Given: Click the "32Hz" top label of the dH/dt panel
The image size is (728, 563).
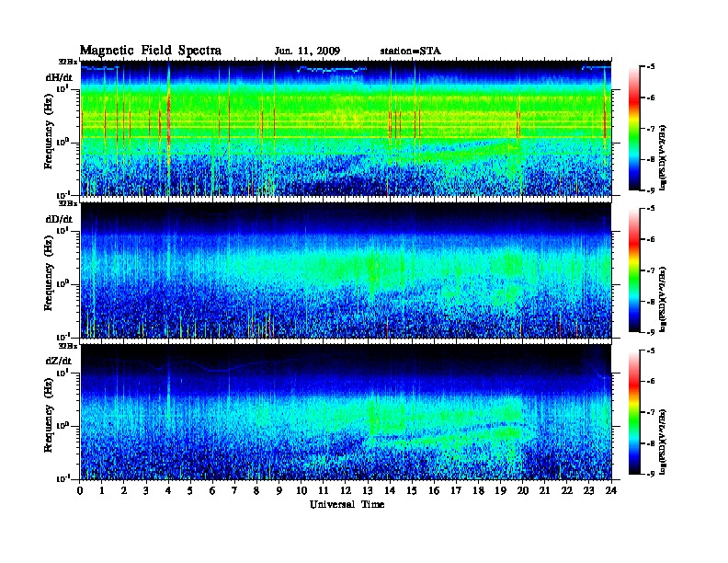Looking at the screenshot, I should point(68,62).
